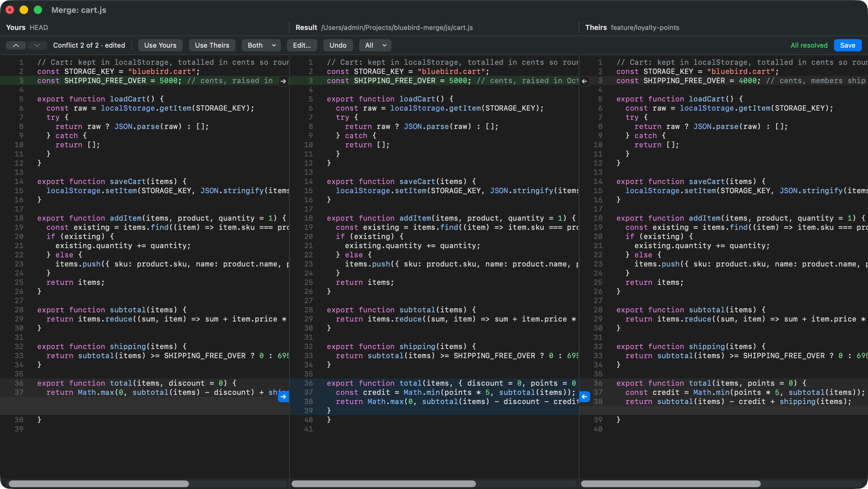Viewport: 868px width, 489px height.
Task: Click the Result file path header
Action: click(397, 27)
